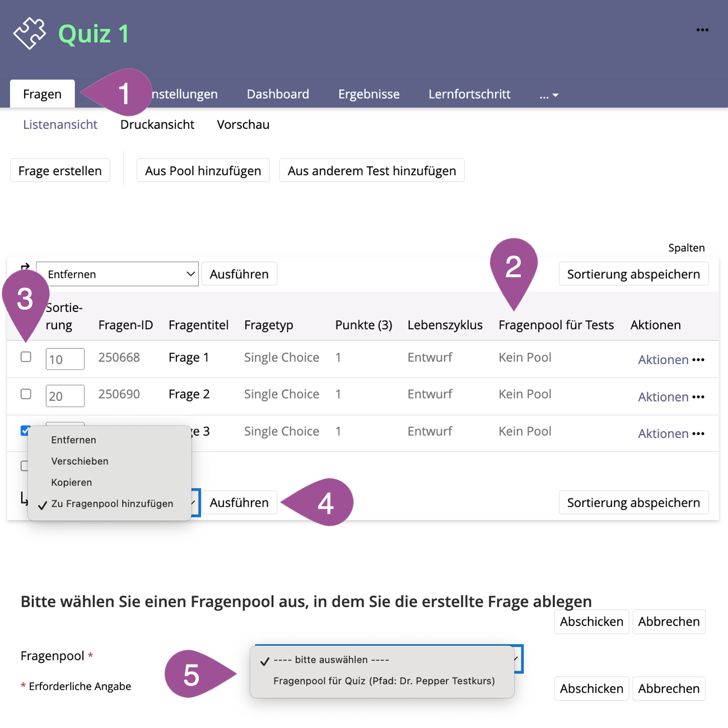Click sort order field showing 10
This screenshot has height=728, width=728.
click(x=65, y=360)
